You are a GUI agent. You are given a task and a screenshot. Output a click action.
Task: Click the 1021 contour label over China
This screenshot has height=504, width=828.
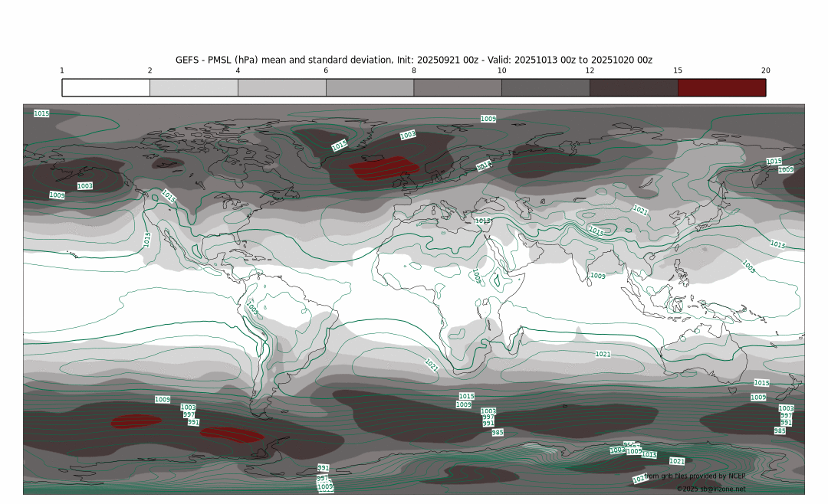(640, 210)
